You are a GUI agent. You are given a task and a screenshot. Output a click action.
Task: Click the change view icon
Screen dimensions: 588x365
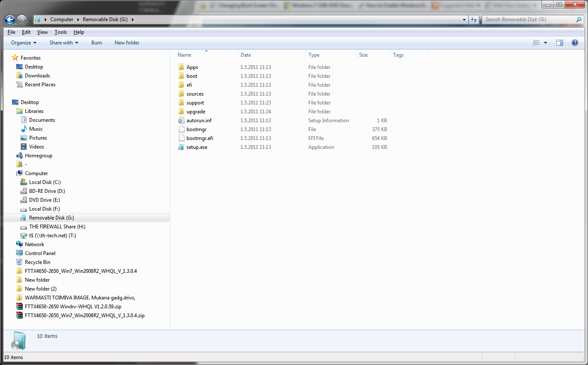click(x=536, y=43)
